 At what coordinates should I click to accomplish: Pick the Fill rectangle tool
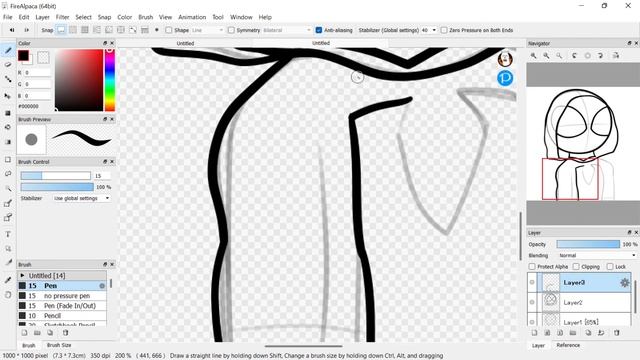(8, 113)
